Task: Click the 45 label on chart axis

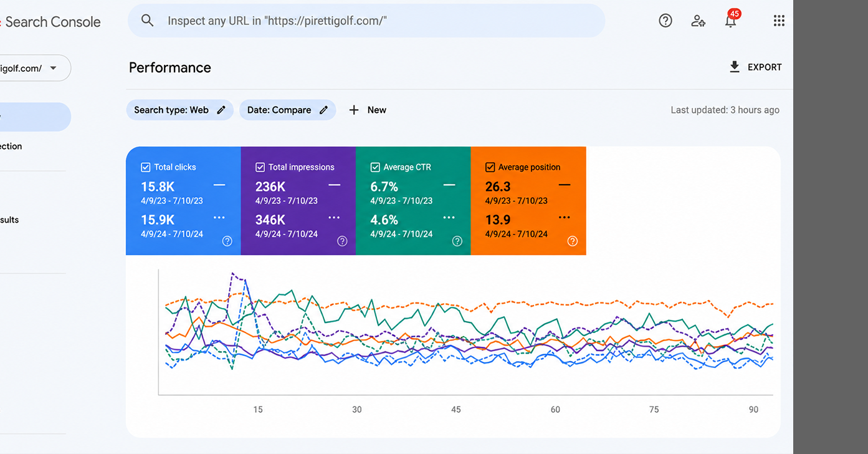Action: click(x=456, y=410)
